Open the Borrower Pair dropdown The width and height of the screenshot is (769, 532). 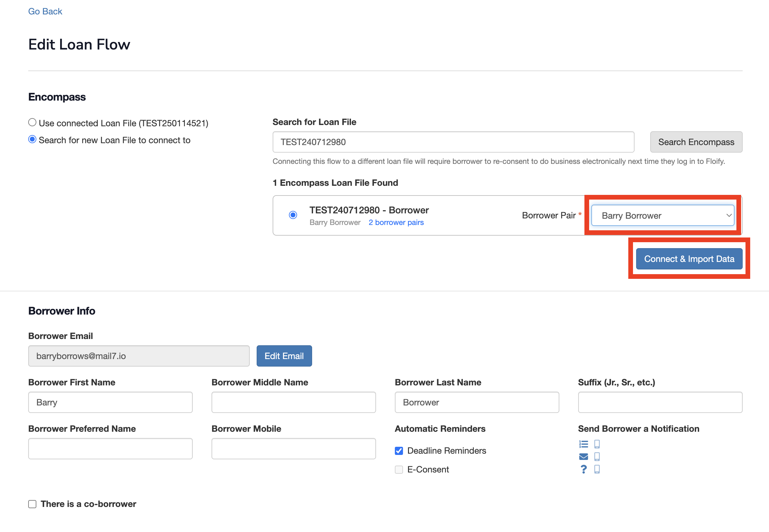click(x=663, y=215)
